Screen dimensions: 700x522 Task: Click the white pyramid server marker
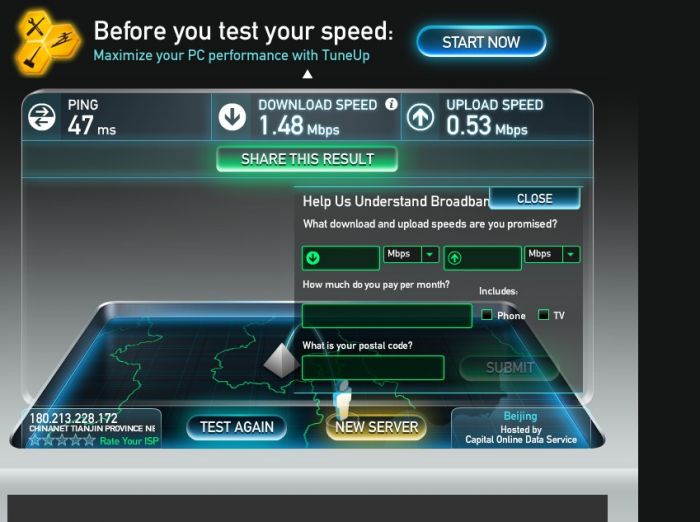click(281, 360)
